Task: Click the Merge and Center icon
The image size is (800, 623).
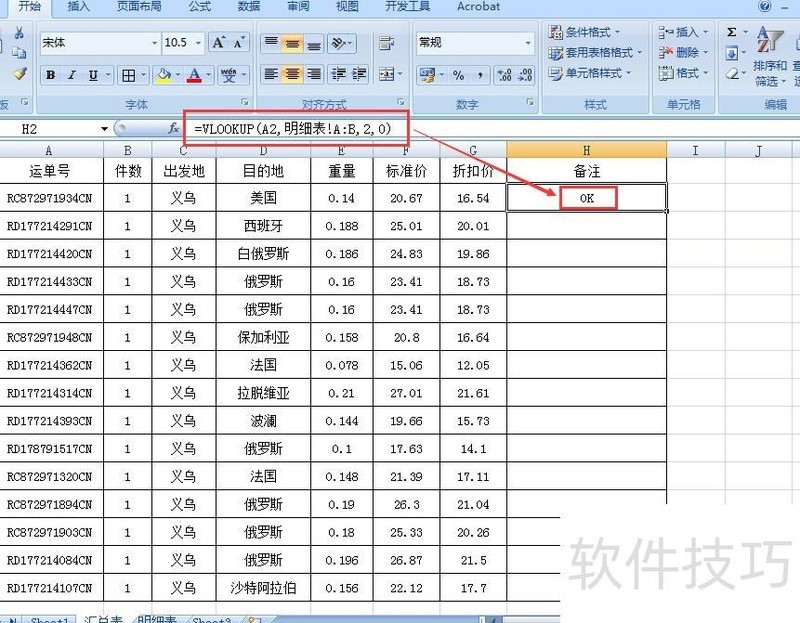Action: coord(387,74)
